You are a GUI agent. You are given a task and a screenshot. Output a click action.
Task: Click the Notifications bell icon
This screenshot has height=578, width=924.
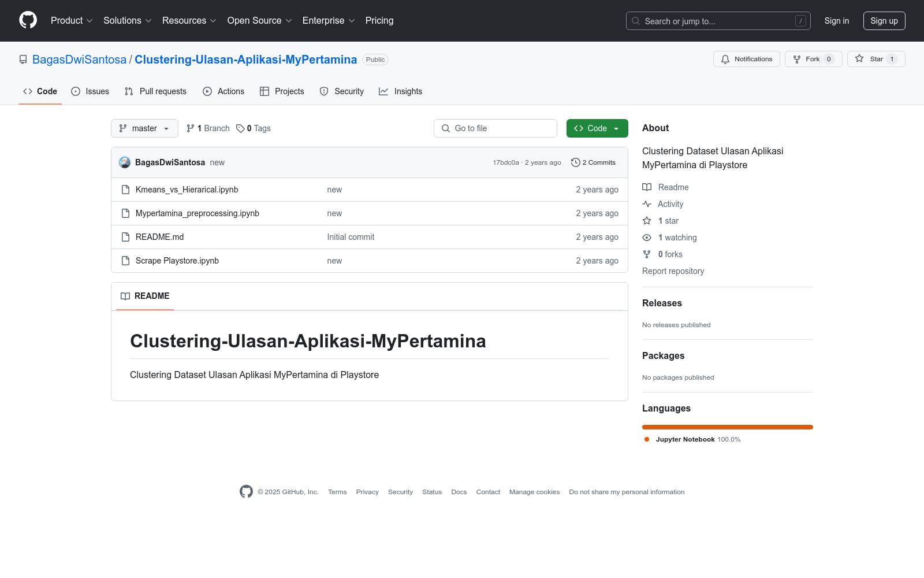tap(725, 59)
